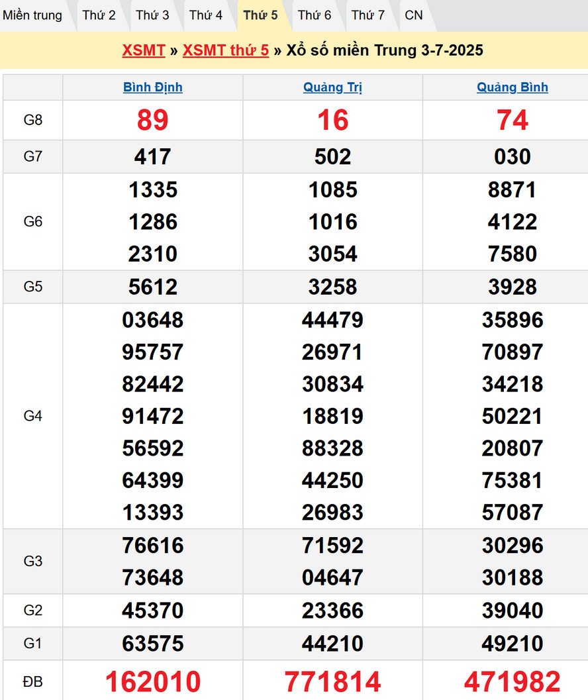Open the Quảng Bình province link

[x=513, y=87]
